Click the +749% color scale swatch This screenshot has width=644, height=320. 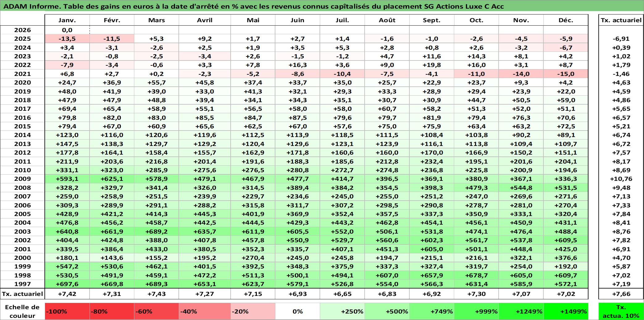432,311
